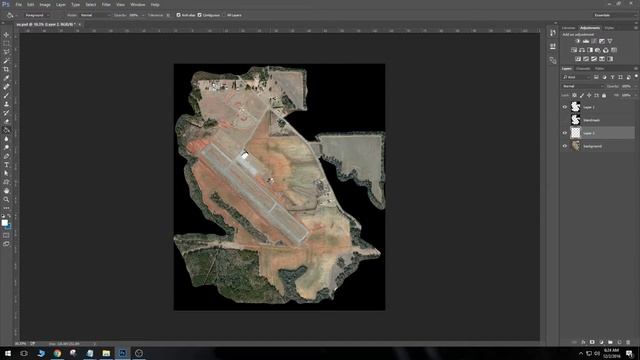Screen dimensions: 640x360
Task: Select the Paint Bucket tool in toolbar
Action: point(6,130)
